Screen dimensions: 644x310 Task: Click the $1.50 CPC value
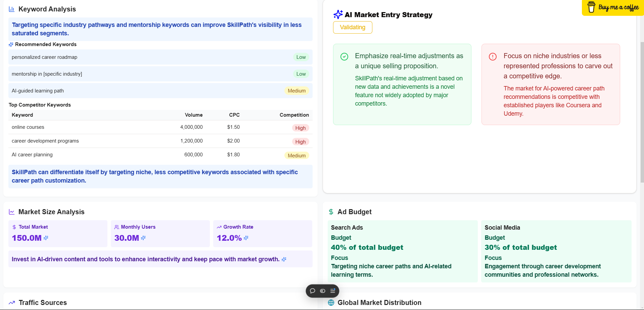(233, 127)
